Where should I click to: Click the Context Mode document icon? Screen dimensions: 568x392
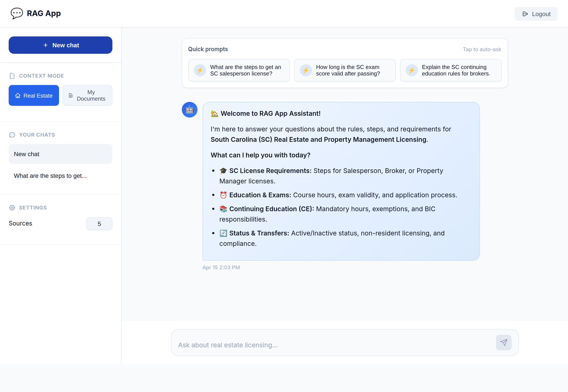tap(12, 76)
